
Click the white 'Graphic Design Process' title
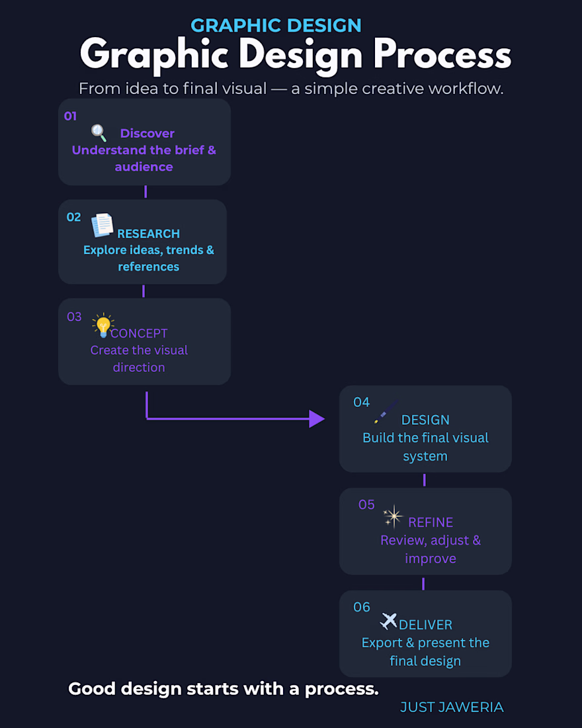(295, 56)
